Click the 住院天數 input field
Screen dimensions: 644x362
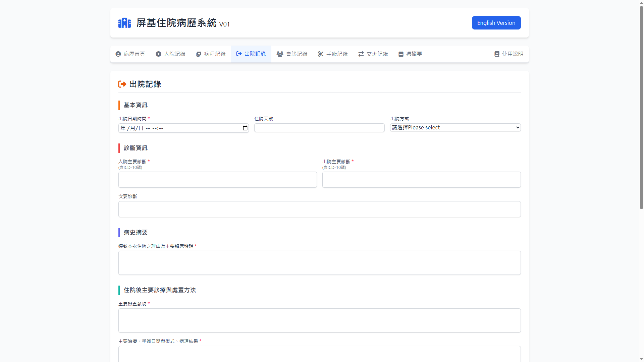[x=319, y=128]
